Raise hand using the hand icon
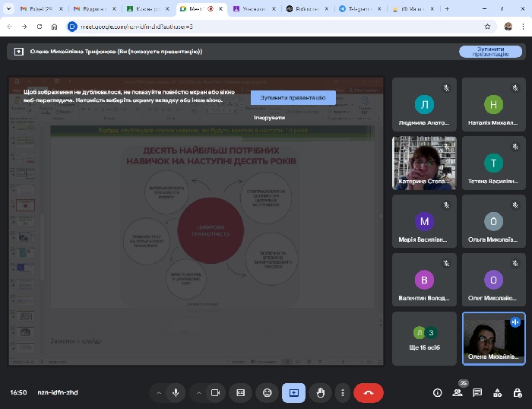This screenshot has height=409, width=532. coord(320,392)
